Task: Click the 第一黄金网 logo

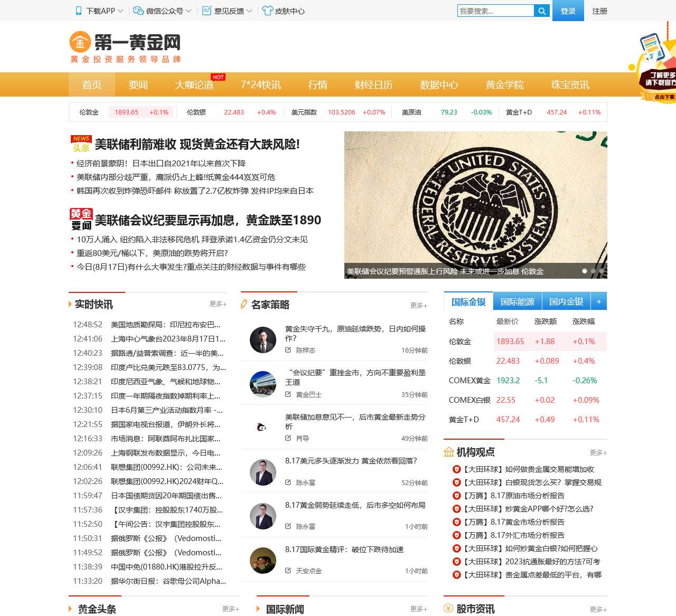Action: (125, 47)
